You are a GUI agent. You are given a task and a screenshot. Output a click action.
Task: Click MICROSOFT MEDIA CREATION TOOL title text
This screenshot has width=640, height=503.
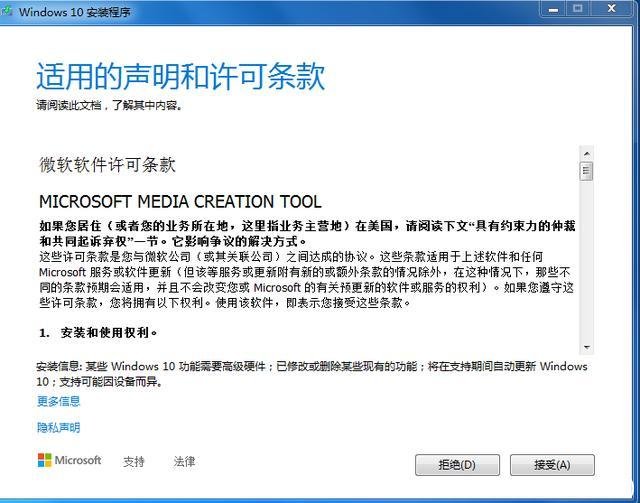[180, 202]
